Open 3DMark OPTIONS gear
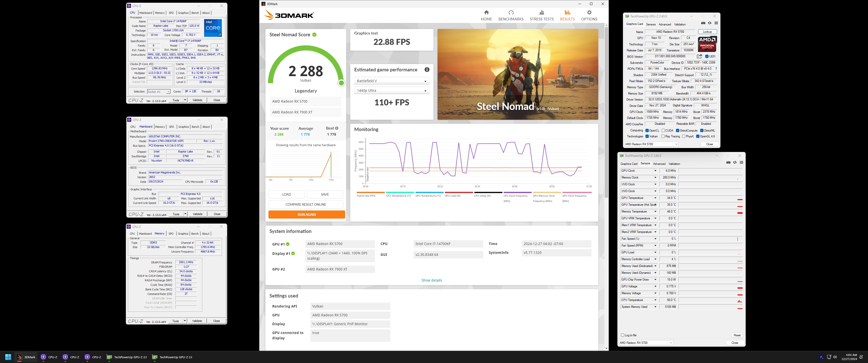Viewport: 868px width, 363px height. click(x=589, y=12)
